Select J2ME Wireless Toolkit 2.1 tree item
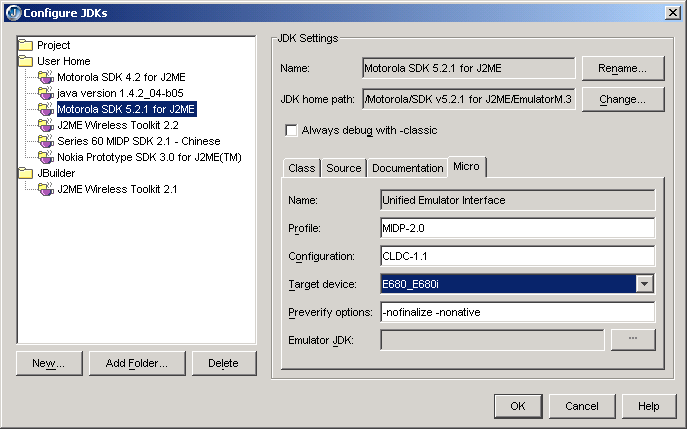Screen dimensions: 687x429 (x=117, y=189)
